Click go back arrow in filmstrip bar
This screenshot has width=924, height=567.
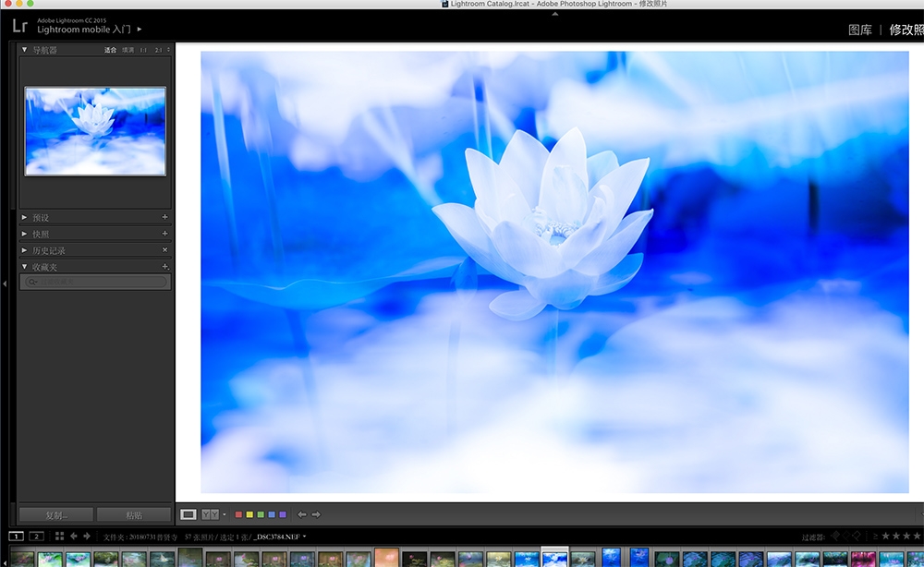point(74,537)
